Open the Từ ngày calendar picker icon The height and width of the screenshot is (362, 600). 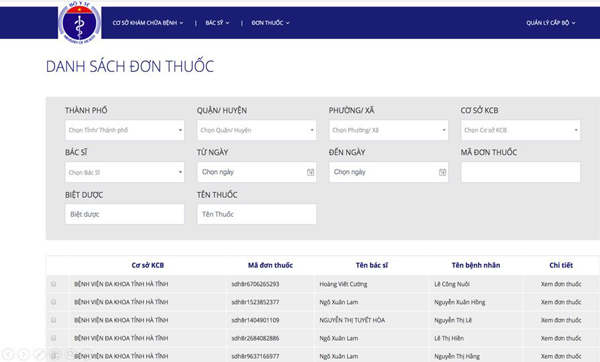pos(310,172)
